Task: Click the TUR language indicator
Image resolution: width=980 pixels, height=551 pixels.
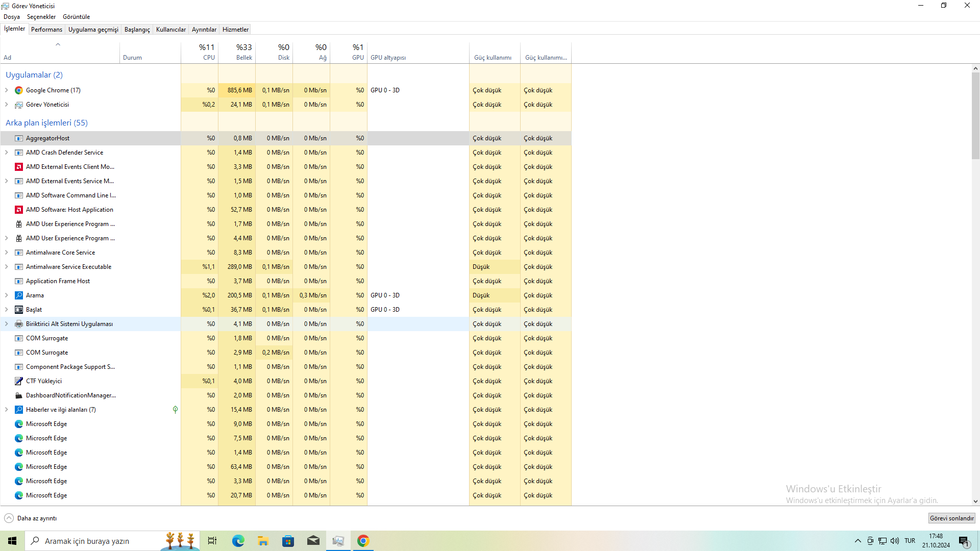Action: point(910,541)
